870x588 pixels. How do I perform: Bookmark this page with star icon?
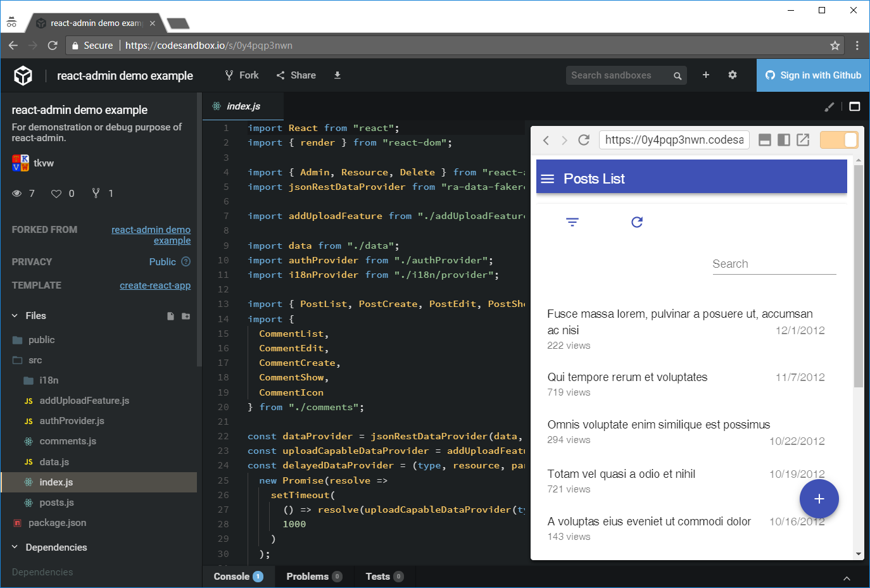(835, 46)
